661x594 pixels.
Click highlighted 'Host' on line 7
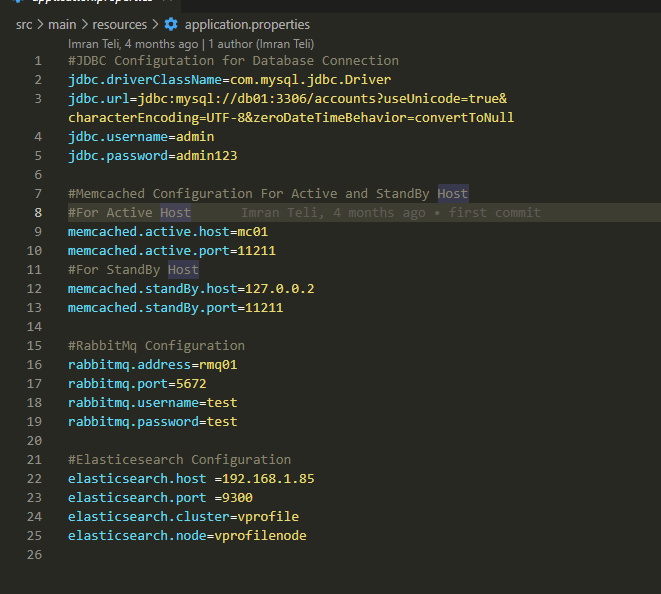(453, 194)
